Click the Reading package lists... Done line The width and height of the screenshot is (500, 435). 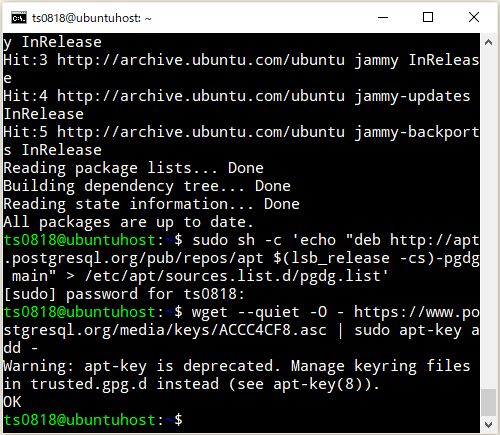[133, 168]
